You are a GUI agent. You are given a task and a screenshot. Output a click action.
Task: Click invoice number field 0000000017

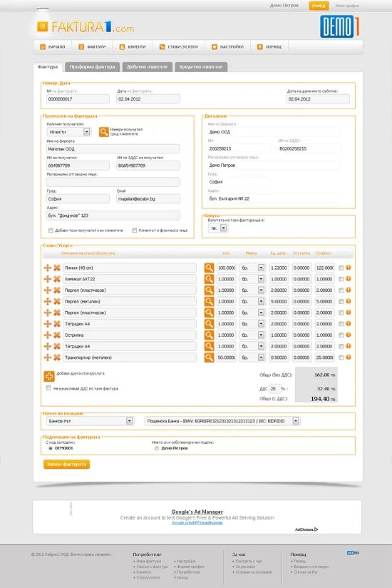[78, 99]
